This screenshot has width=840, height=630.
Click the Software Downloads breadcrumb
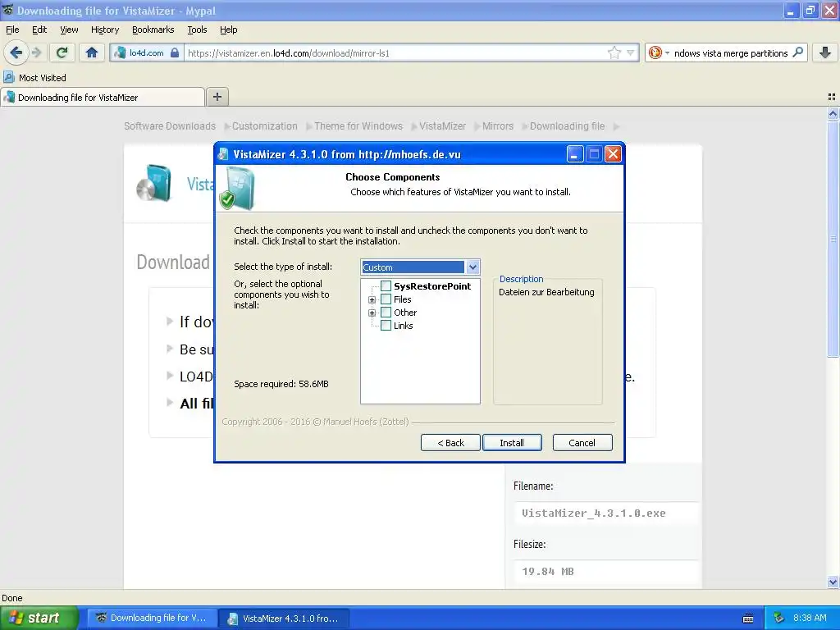(170, 126)
